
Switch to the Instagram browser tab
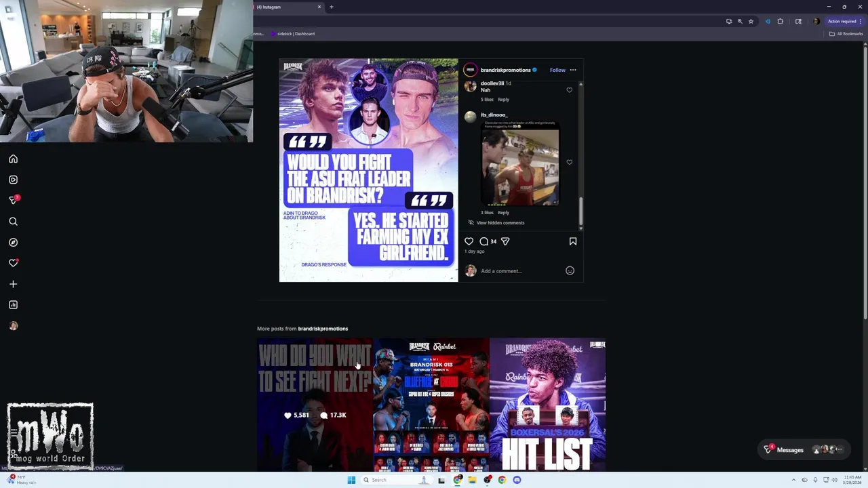[288, 7]
